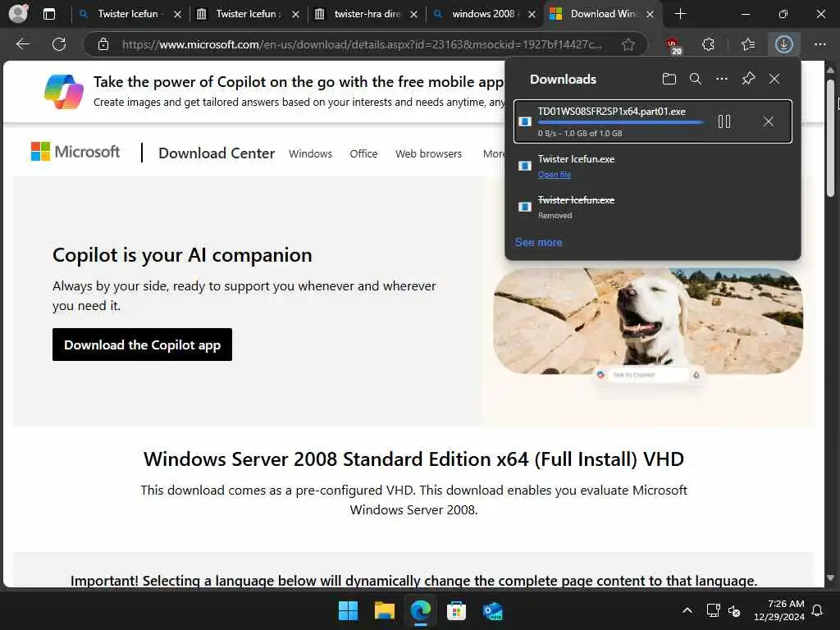Switch to the second Twister Icefun tab
This screenshot has height=630, width=840.
[248, 14]
